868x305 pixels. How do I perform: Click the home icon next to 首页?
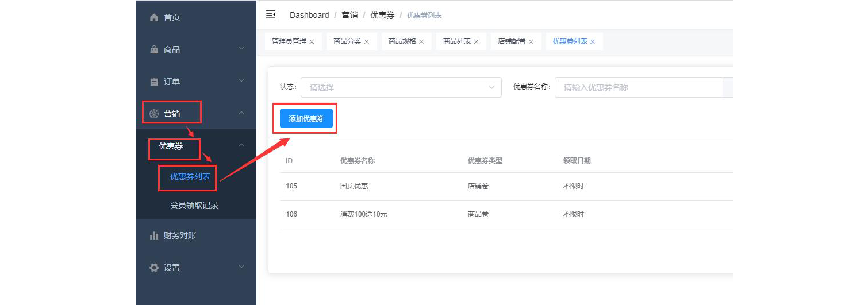(153, 17)
